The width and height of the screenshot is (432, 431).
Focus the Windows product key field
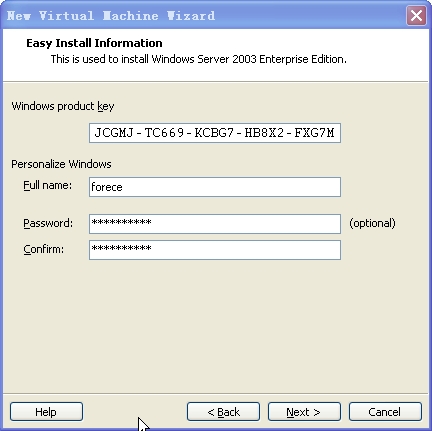(x=215, y=133)
